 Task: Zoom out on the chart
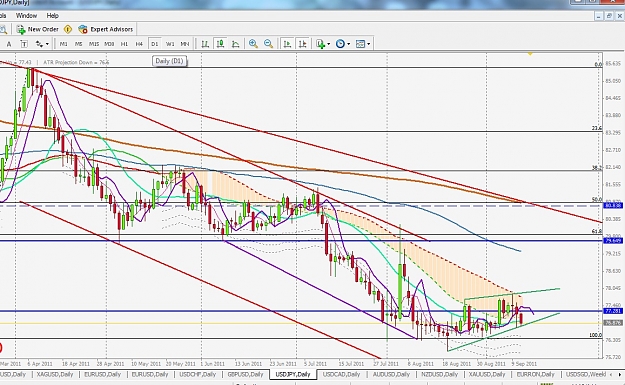[x=268, y=44]
